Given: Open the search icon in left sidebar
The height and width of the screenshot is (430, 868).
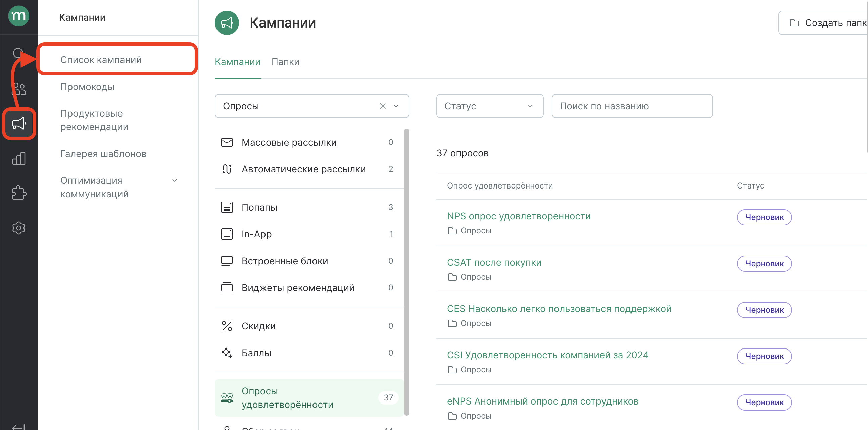Looking at the screenshot, I should click(18, 53).
